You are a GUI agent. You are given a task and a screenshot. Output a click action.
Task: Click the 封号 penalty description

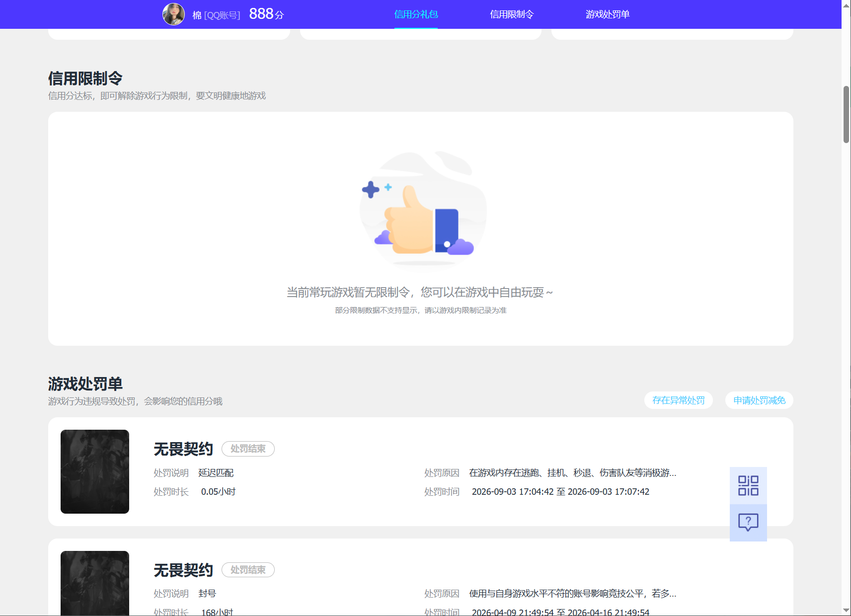coord(207,594)
